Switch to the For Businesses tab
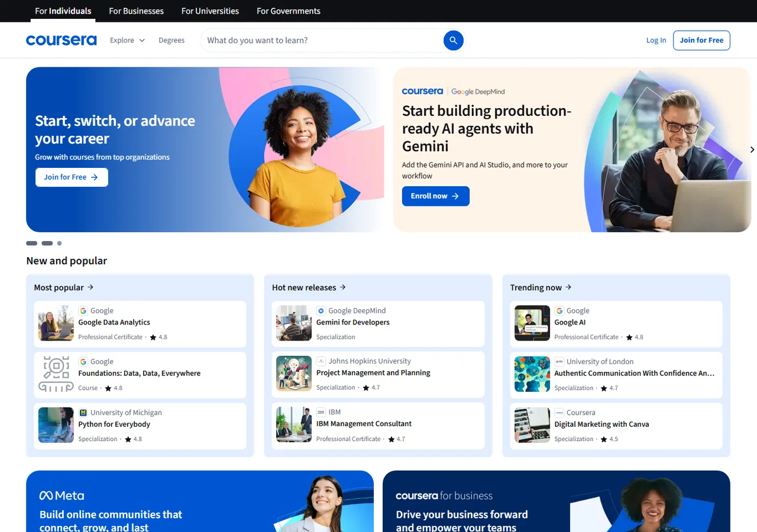This screenshot has height=532, width=757. 137,11
